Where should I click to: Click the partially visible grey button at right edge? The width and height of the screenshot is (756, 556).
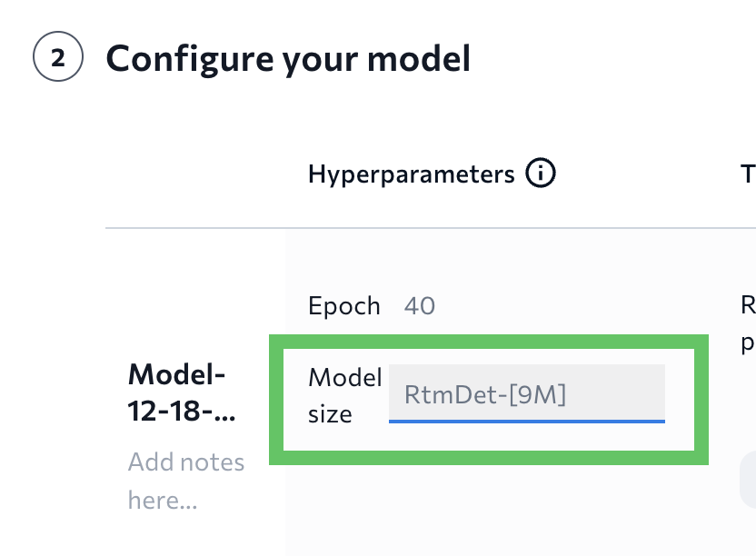click(748, 479)
